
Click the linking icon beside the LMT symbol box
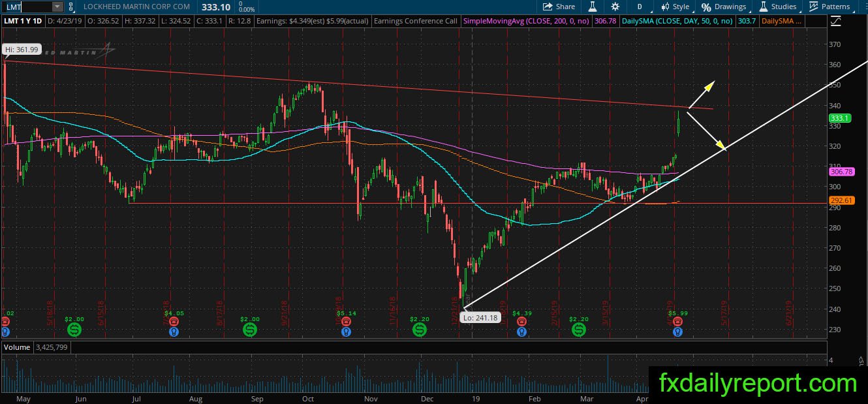[71, 7]
